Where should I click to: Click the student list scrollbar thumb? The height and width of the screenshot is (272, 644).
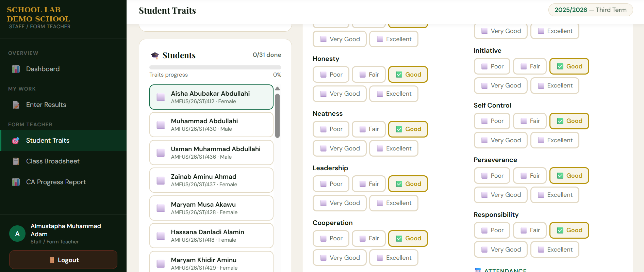coord(278,116)
